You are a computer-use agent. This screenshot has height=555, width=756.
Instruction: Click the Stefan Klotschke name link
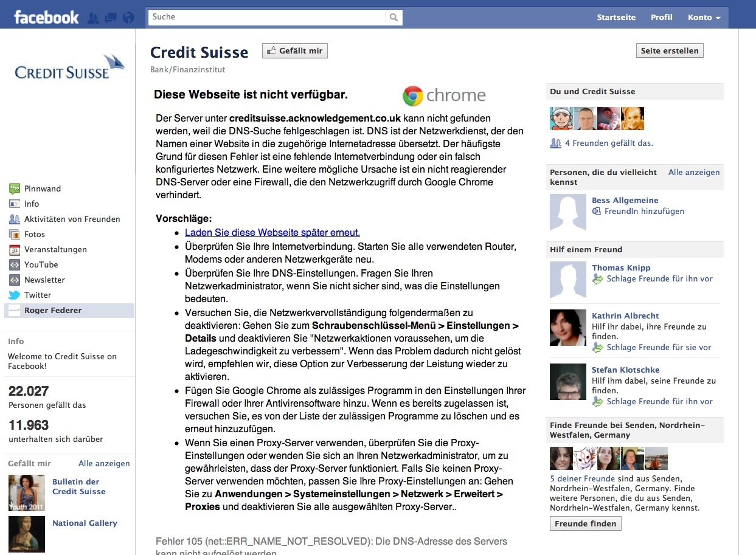[x=625, y=370]
